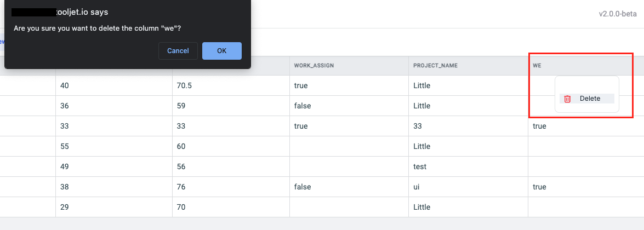Click the 'true' work_assign cell beside 70.5
This screenshot has height=230, width=644.
(301, 85)
